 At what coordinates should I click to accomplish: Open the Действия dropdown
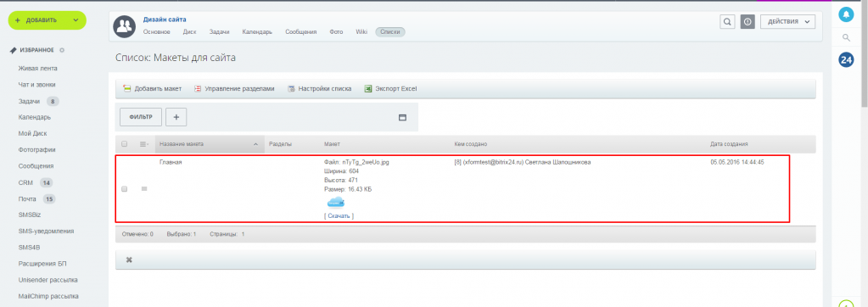[x=788, y=21]
